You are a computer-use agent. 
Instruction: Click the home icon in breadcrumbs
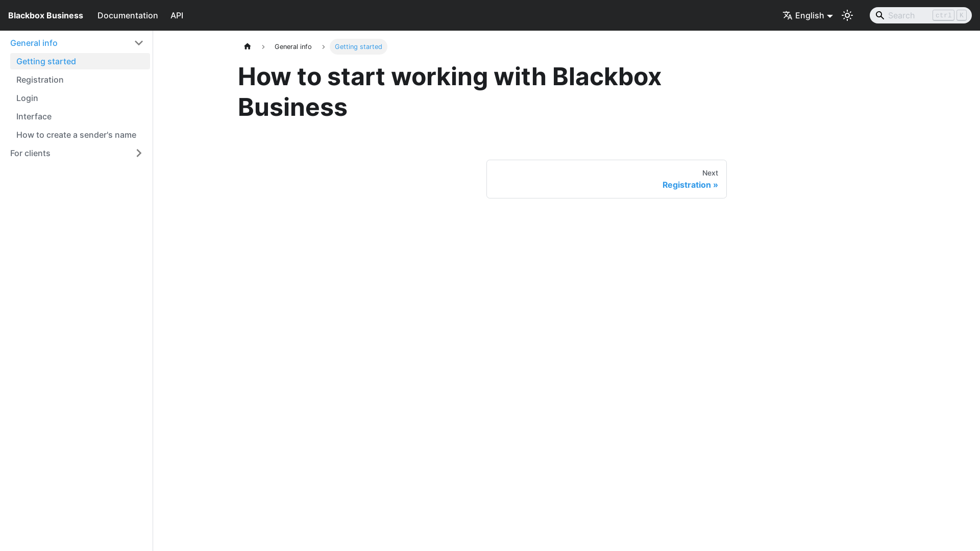click(x=248, y=46)
